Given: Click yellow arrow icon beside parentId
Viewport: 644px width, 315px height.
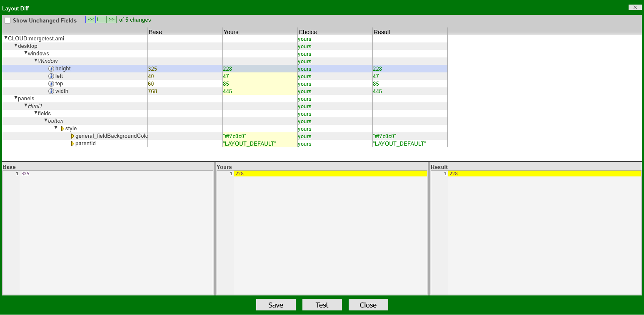Looking at the screenshot, I should (72, 144).
